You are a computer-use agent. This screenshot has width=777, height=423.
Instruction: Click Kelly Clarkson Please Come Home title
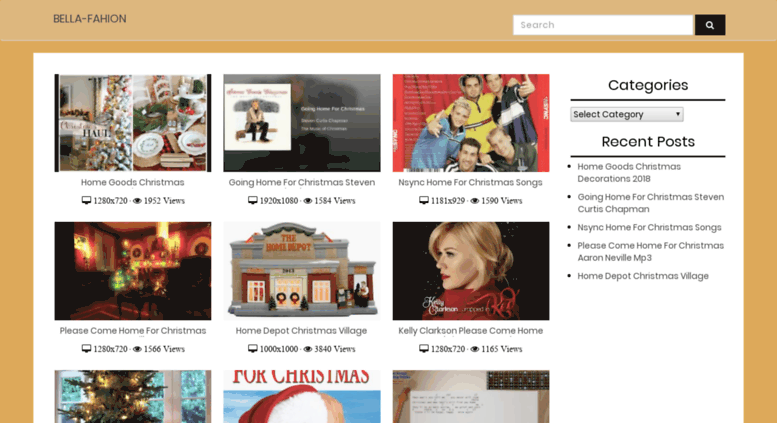[471, 330]
